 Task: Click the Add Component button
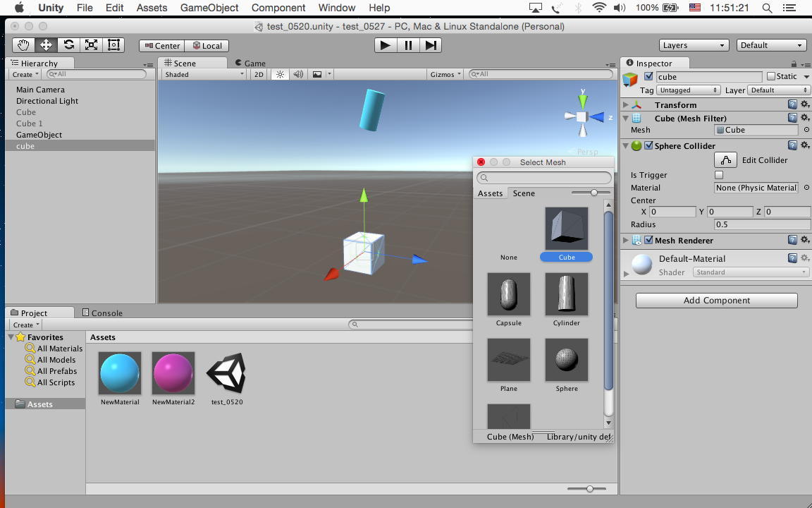tap(716, 300)
